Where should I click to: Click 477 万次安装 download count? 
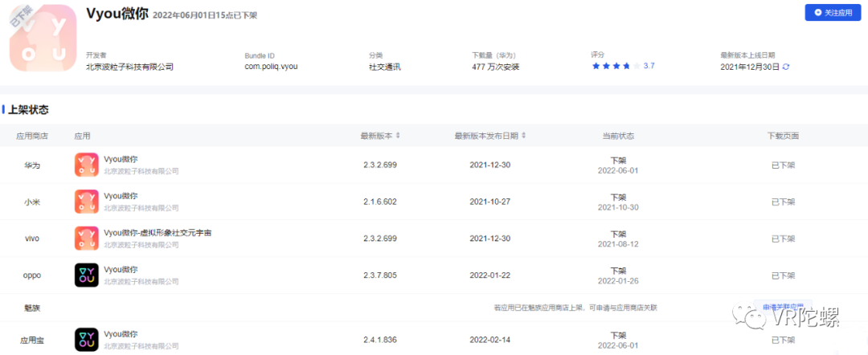point(495,67)
